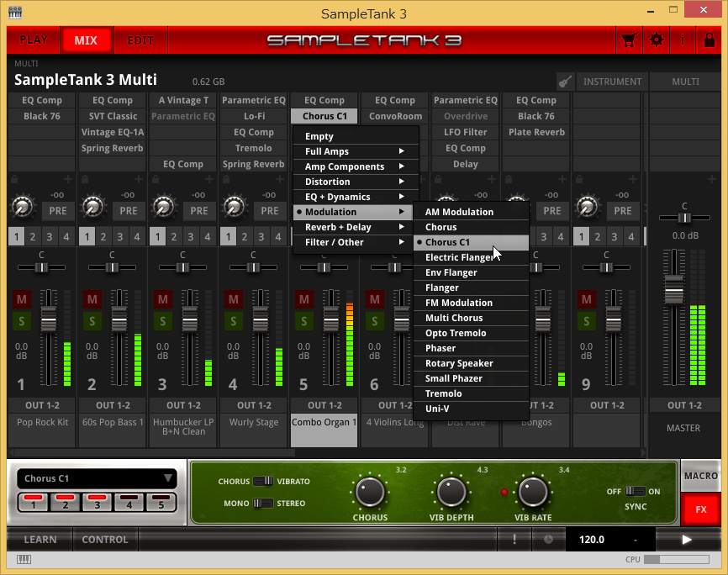Switch to the PLAY tab
The image size is (728, 575).
[34, 40]
